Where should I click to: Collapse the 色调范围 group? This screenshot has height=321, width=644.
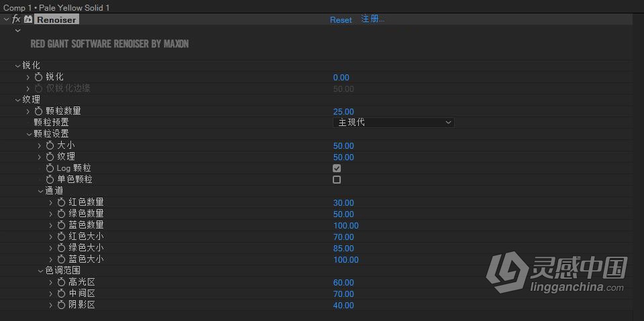(x=41, y=271)
